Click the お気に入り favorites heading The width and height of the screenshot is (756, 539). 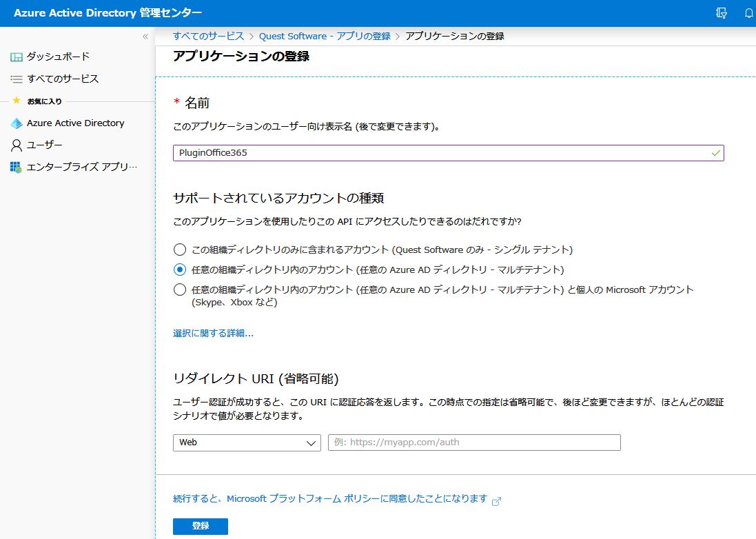point(44,101)
